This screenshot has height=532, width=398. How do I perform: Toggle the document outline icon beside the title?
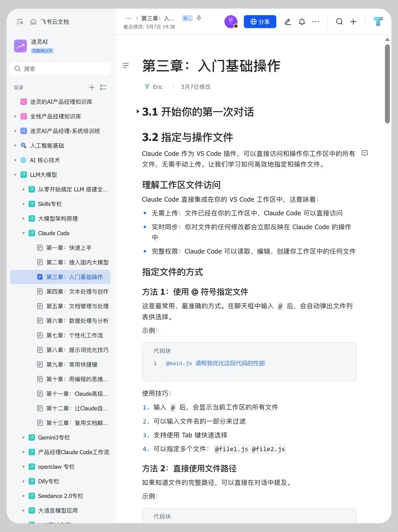(126, 66)
